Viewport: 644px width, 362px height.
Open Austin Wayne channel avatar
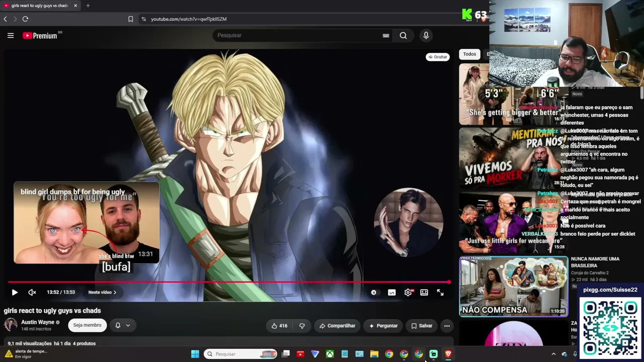(x=11, y=325)
